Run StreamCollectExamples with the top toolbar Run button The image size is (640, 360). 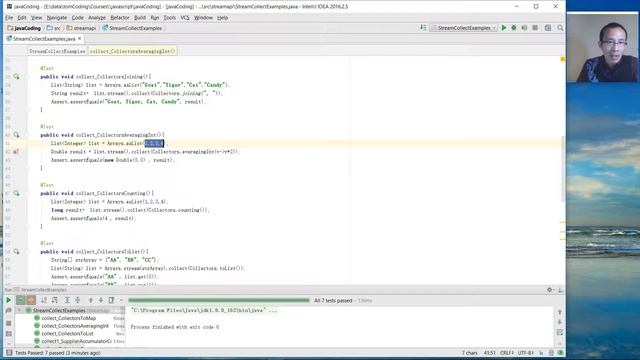click(504, 28)
